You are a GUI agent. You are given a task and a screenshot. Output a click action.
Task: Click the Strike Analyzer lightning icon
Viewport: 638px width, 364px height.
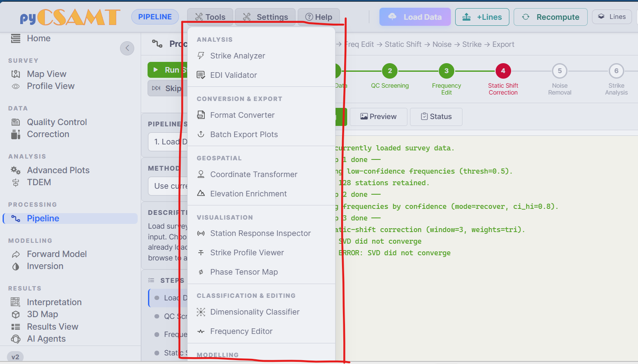pyautogui.click(x=200, y=56)
